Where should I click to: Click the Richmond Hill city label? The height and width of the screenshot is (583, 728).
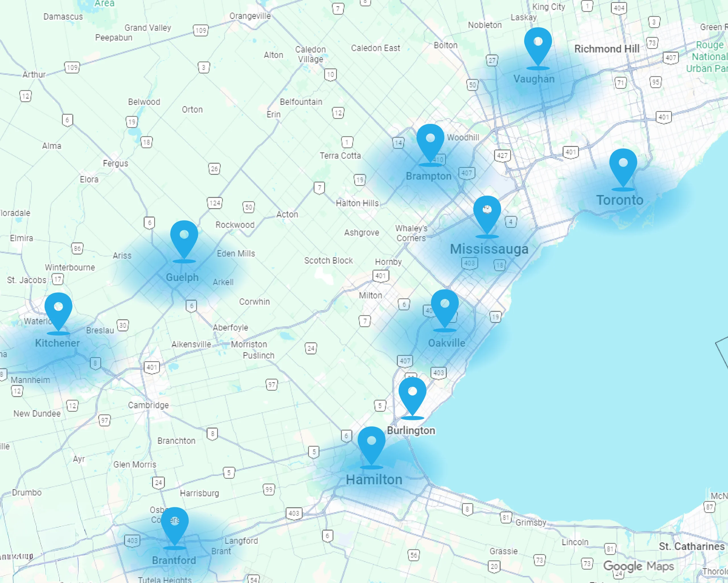[x=607, y=49]
